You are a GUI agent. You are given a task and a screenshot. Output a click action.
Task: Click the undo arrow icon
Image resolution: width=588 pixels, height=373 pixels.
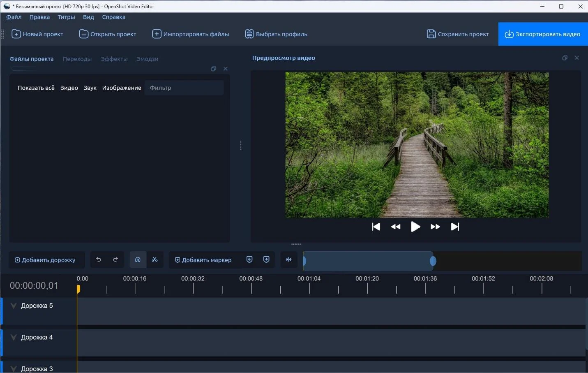point(99,259)
